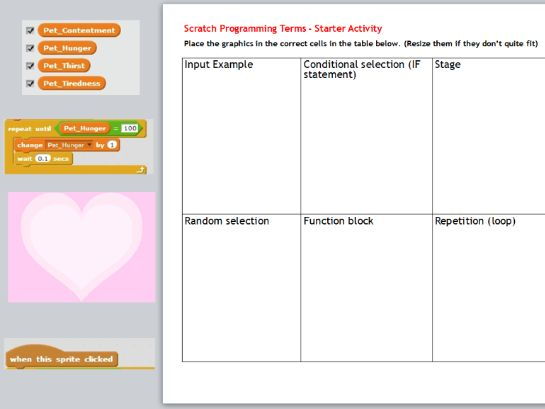Viewport: 545px width, 409px height.
Task: Select the pink heart stage image
Action: click(82, 247)
